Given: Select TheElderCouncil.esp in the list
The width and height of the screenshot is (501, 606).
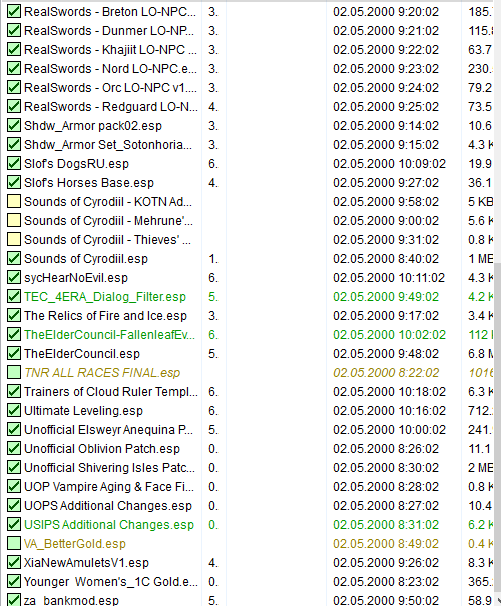Looking at the screenshot, I should click(82, 354).
